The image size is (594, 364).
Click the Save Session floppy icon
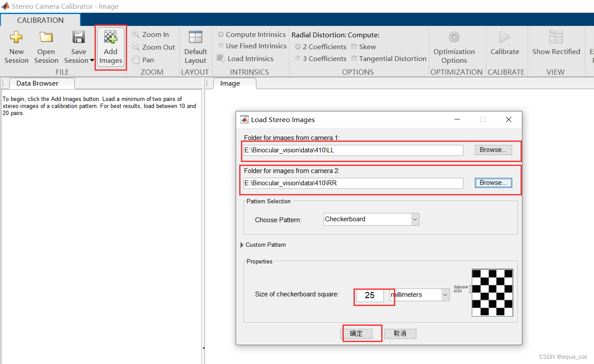click(x=79, y=37)
